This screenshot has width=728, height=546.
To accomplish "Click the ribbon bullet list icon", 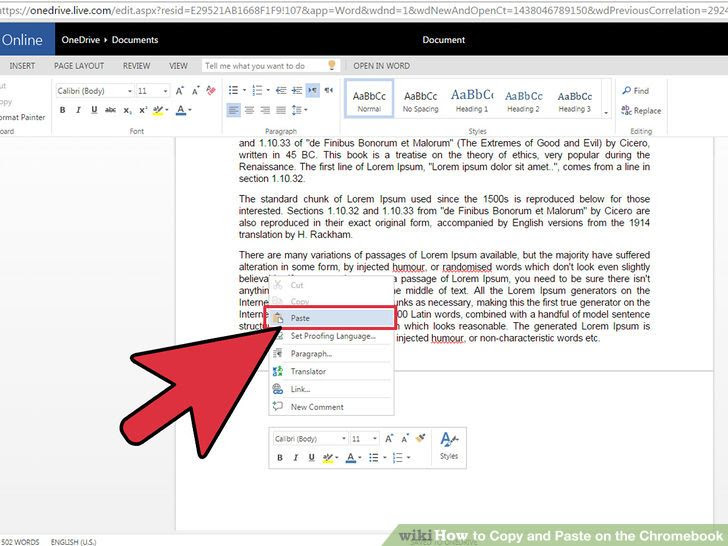I will point(234,90).
